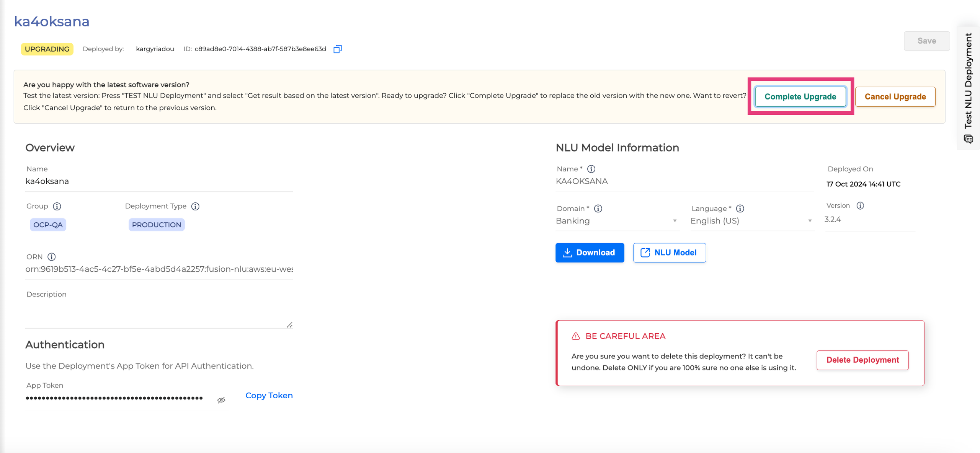Viewport: 980px width, 453px height.
Task: Open the Domain dropdown showing Banking
Action: click(x=617, y=221)
